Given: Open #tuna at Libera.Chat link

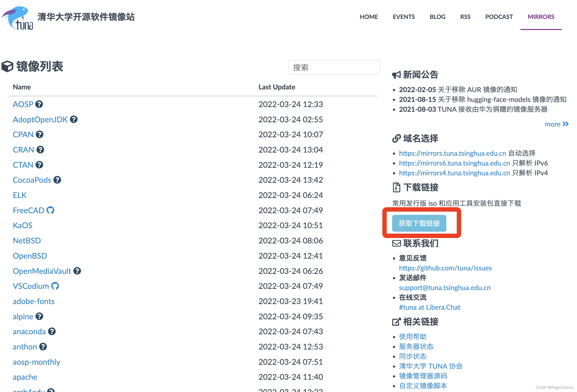Looking at the screenshot, I should coord(430,307).
